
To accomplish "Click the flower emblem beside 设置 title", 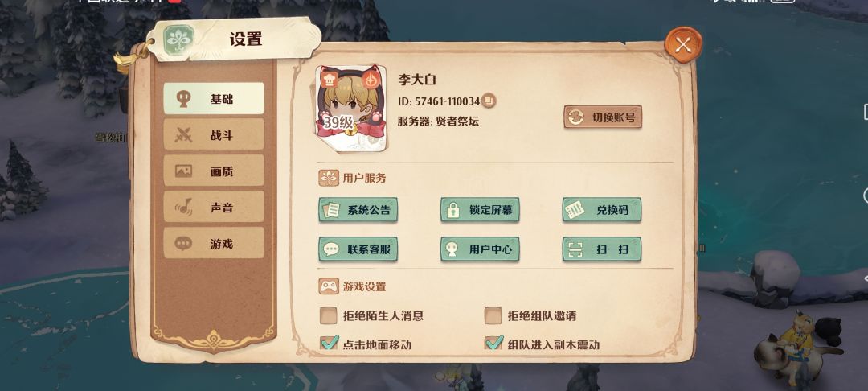I will [x=178, y=40].
